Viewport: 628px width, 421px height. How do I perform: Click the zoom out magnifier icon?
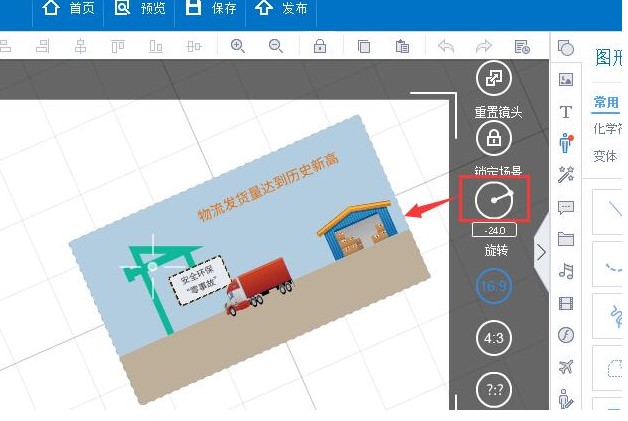pos(275,46)
